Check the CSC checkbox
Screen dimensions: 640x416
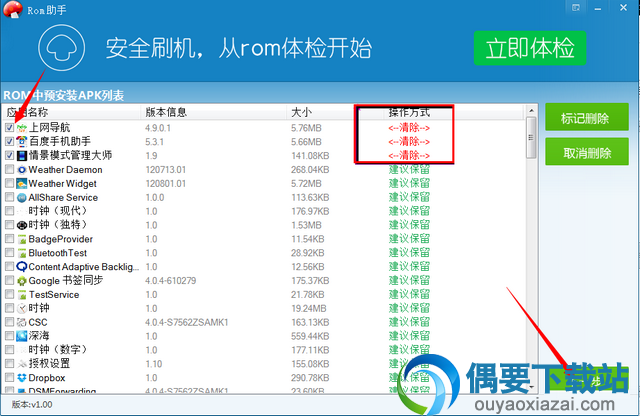tap(9, 322)
